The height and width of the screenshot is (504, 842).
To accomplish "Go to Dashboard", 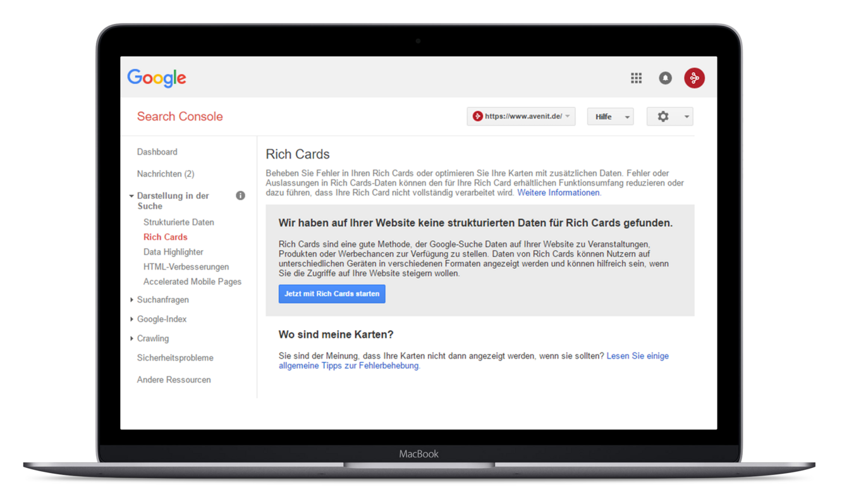I will (x=157, y=152).
